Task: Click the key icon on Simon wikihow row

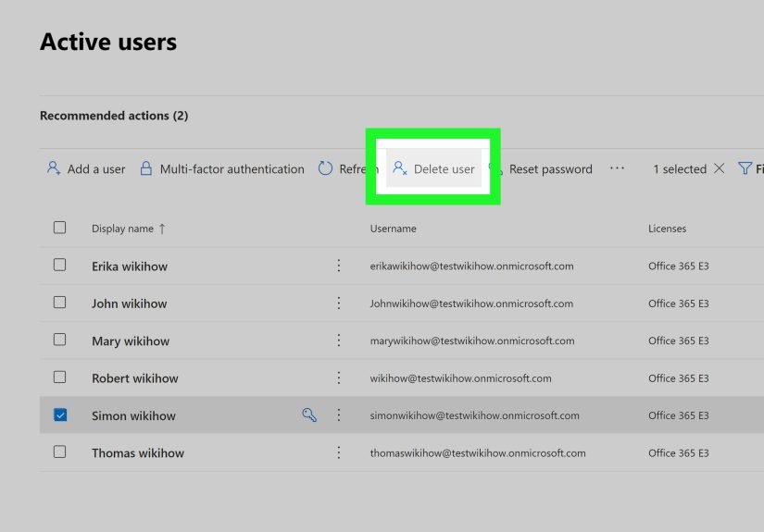Action: point(309,414)
